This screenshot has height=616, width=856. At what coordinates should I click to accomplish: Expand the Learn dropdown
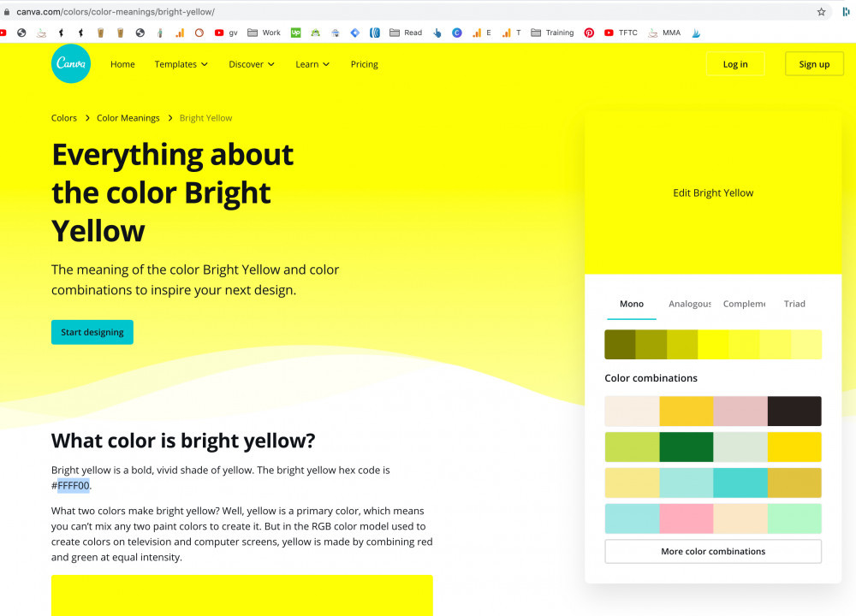pyautogui.click(x=312, y=64)
